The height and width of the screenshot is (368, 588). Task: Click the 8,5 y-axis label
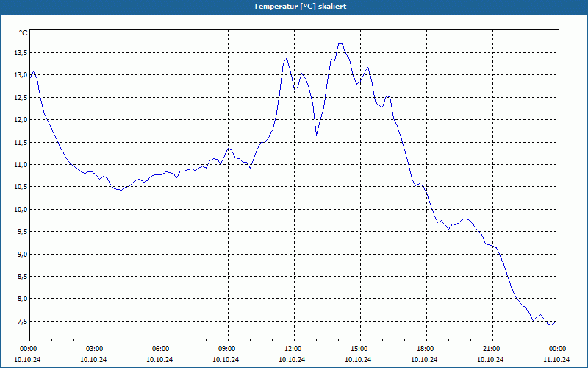(22, 277)
